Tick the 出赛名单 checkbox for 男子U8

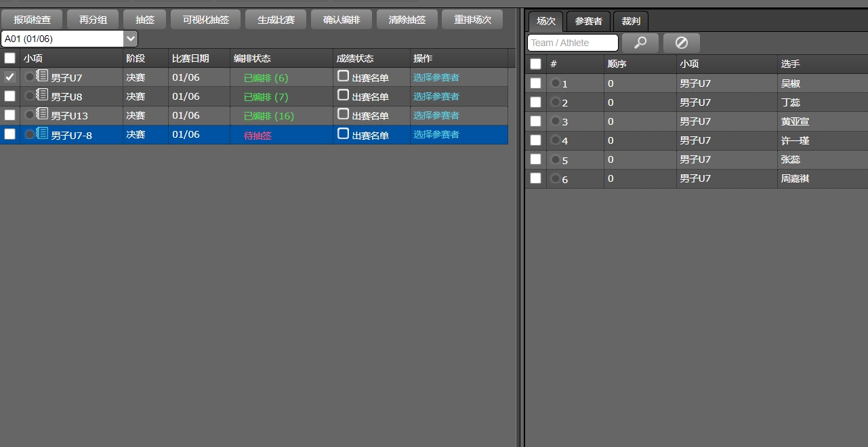pyautogui.click(x=344, y=95)
